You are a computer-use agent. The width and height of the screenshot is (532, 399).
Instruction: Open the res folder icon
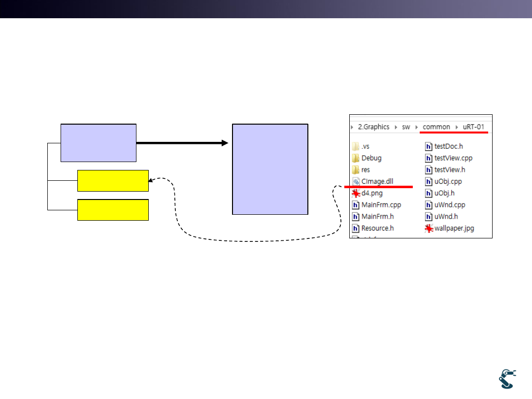357,170
